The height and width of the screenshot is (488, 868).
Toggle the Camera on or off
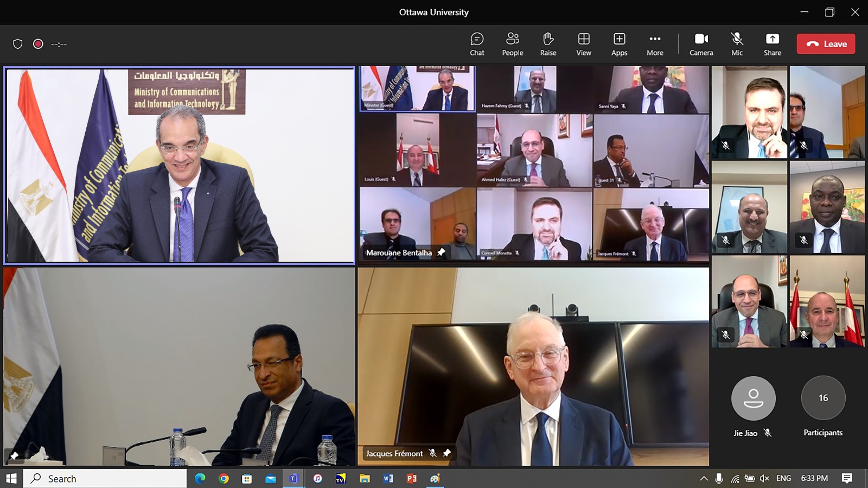[x=701, y=44]
